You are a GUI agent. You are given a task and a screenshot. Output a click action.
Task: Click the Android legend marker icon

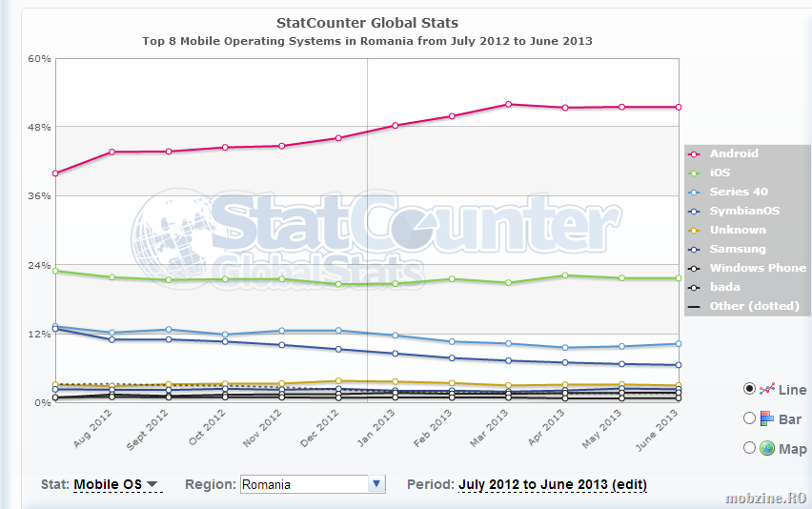695,154
